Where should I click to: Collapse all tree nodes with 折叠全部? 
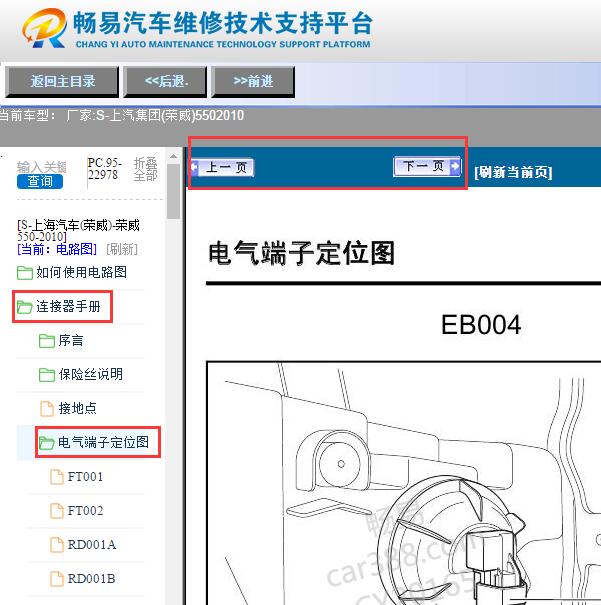click(x=146, y=169)
